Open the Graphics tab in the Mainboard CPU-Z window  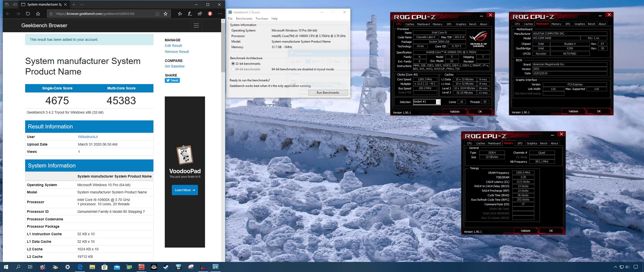tap(580, 24)
